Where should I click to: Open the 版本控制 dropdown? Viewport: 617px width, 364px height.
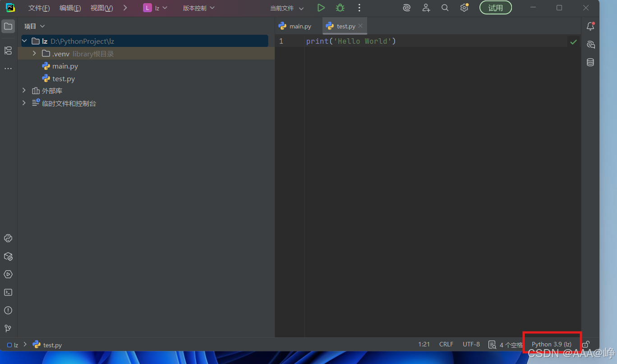coord(199,8)
